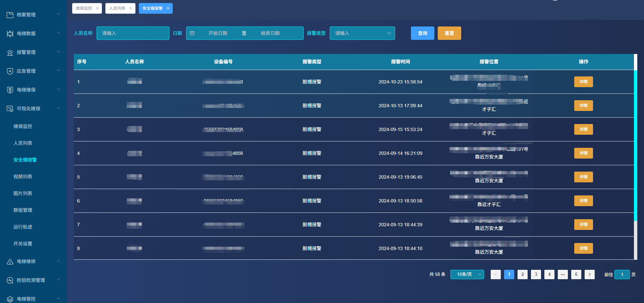Image resolution: width=644 pixels, height=303 pixels.
Task: Collapse the 可视化维保 menu section
Action: tap(58, 108)
